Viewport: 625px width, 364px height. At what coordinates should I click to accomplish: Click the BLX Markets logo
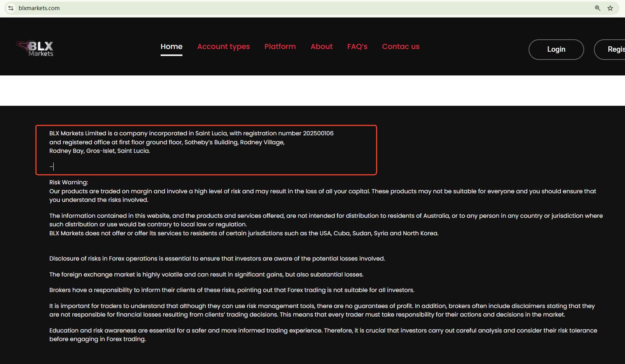click(35, 49)
